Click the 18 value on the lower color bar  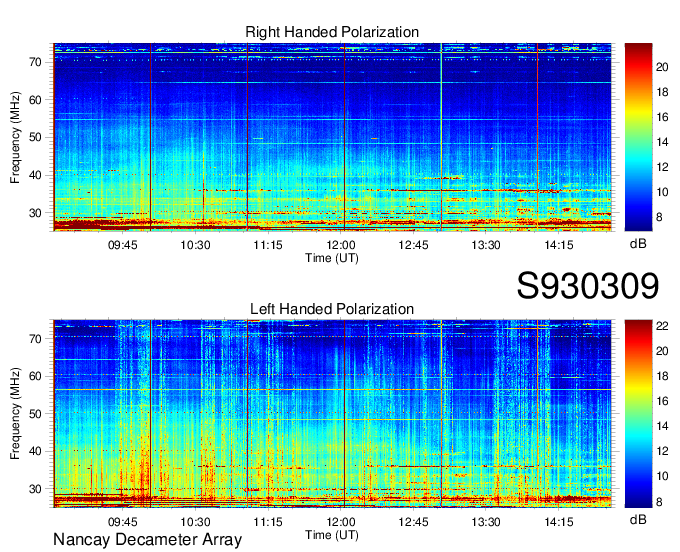(x=662, y=376)
